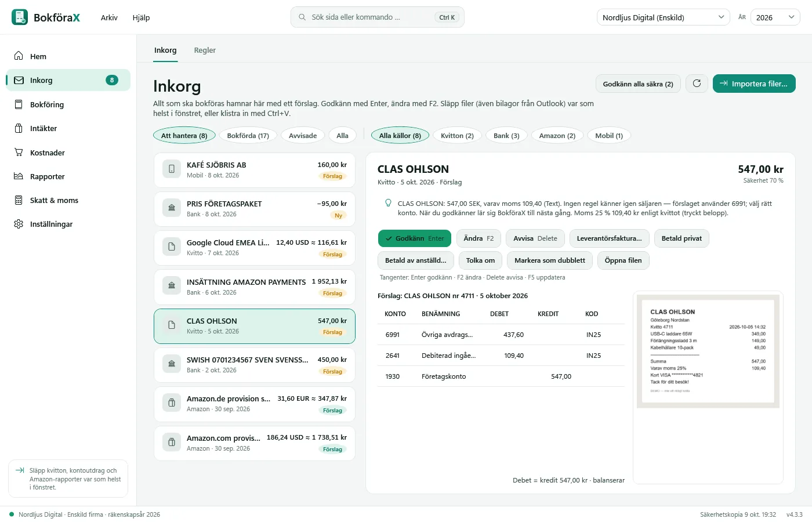Open the year 2026 dropdown
The image size is (812, 522).
[x=775, y=17]
